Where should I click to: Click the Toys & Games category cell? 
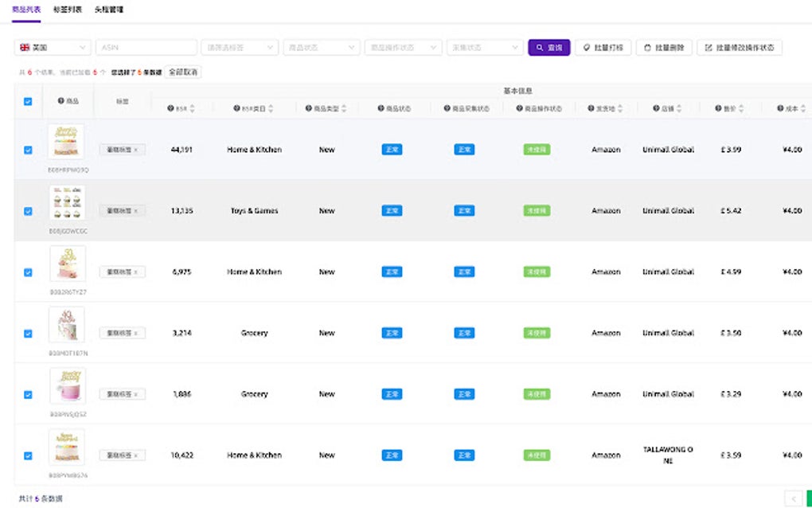click(254, 211)
